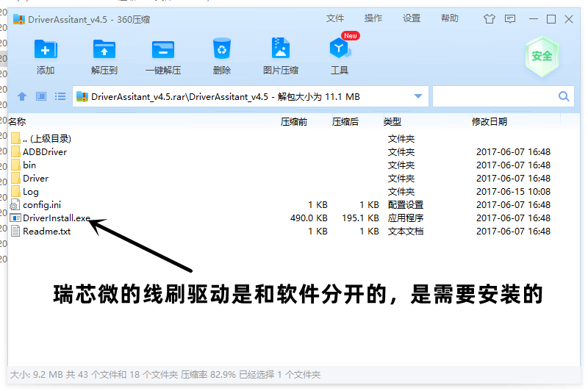The width and height of the screenshot is (588, 391).
Task: Click the Extract To (解压到) icon
Action: (x=104, y=50)
